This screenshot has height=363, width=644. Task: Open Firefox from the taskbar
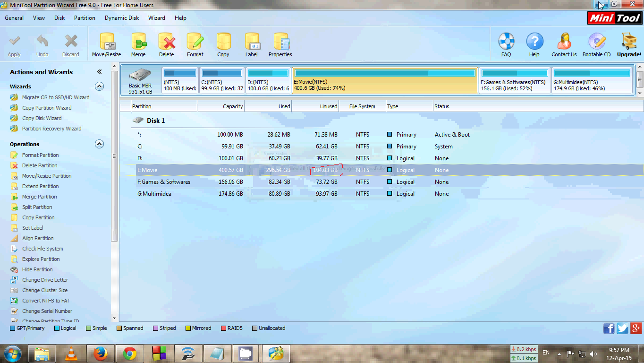pos(101,354)
